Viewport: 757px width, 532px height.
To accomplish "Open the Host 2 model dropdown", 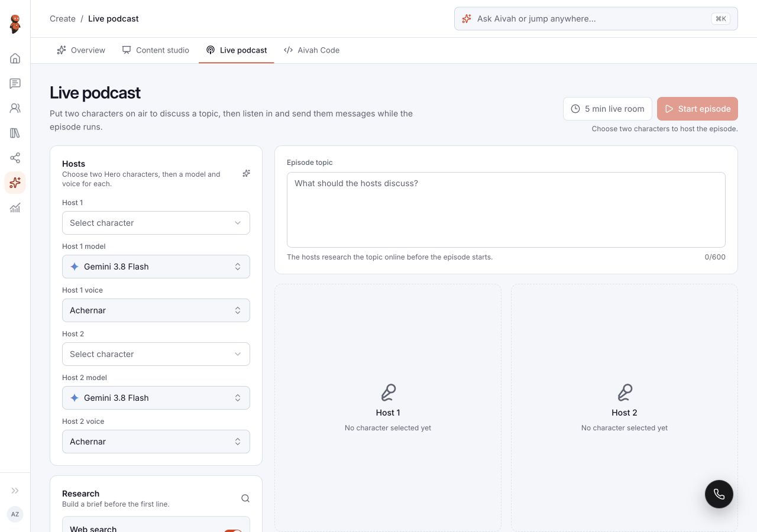I will (x=156, y=398).
